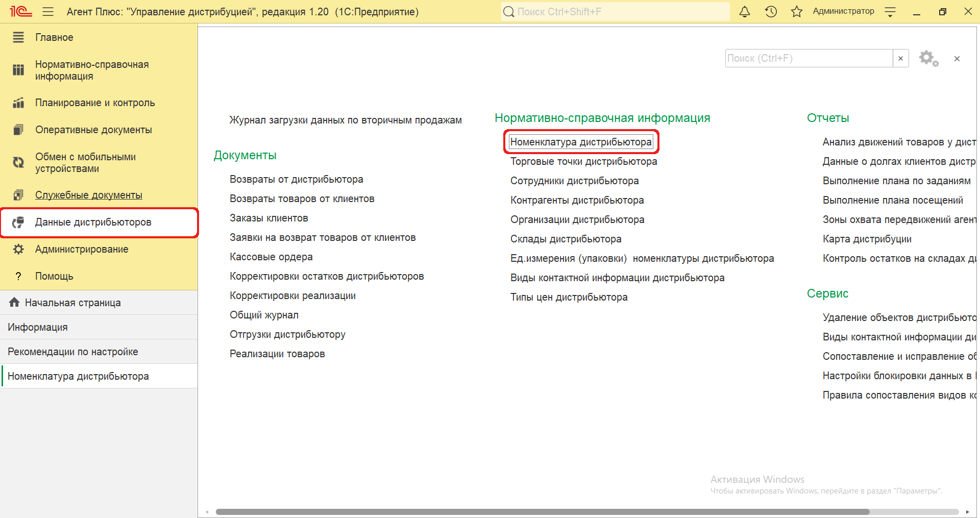Screen dimensions: 980x518
Task: Click the Нормативно-справочная информация sidebar icon
Action: click(18, 70)
